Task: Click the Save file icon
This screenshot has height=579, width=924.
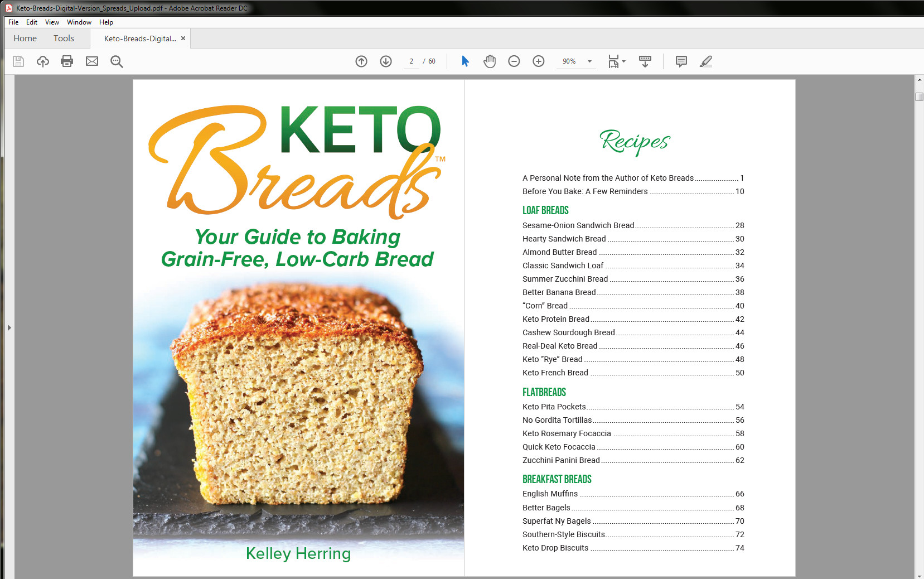Action: tap(18, 61)
